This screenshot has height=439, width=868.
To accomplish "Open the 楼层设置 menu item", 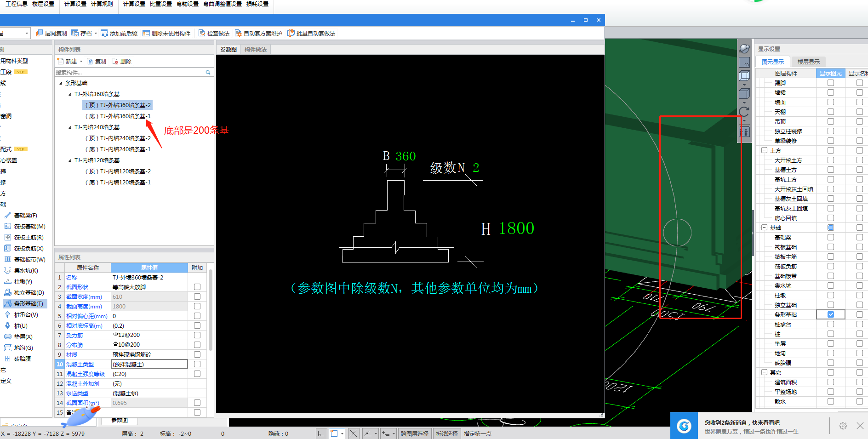I will click(x=43, y=4).
